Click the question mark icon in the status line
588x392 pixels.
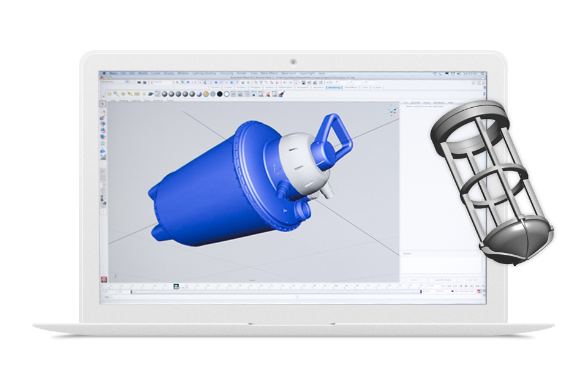[237, 83]
